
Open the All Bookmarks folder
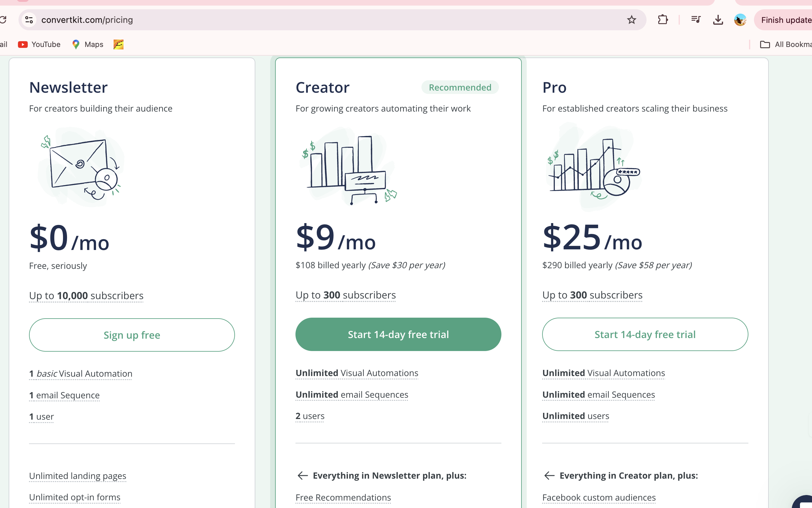[785, 44]
